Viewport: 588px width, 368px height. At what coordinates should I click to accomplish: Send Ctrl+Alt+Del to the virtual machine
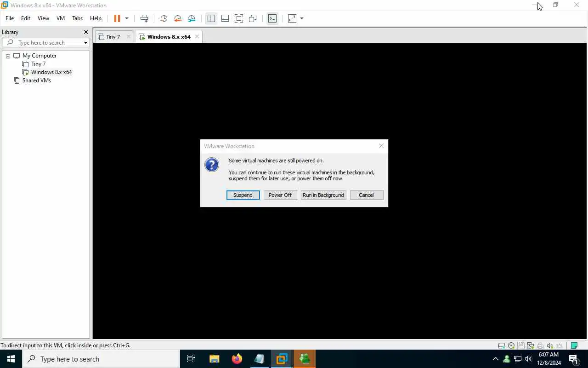[x=144, y=18]
